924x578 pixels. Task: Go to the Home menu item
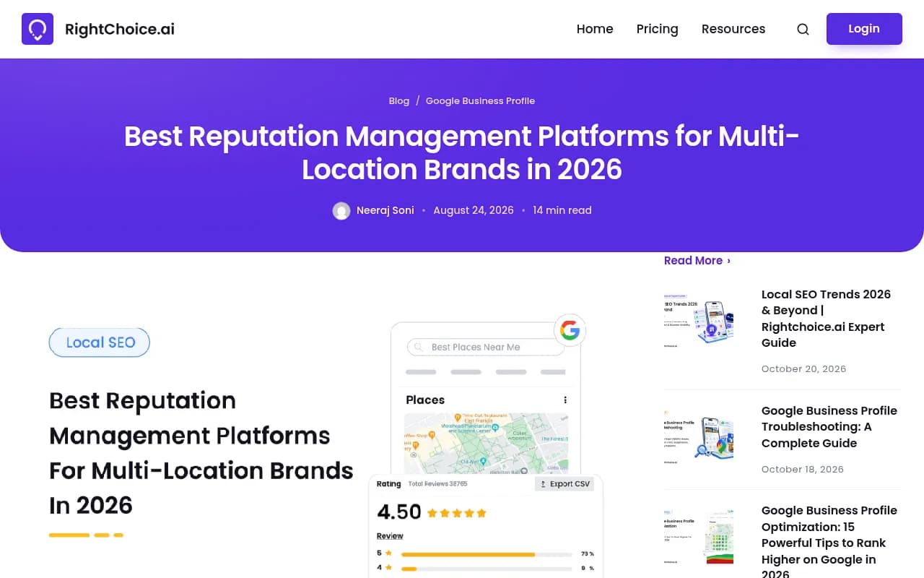(595, 29)
